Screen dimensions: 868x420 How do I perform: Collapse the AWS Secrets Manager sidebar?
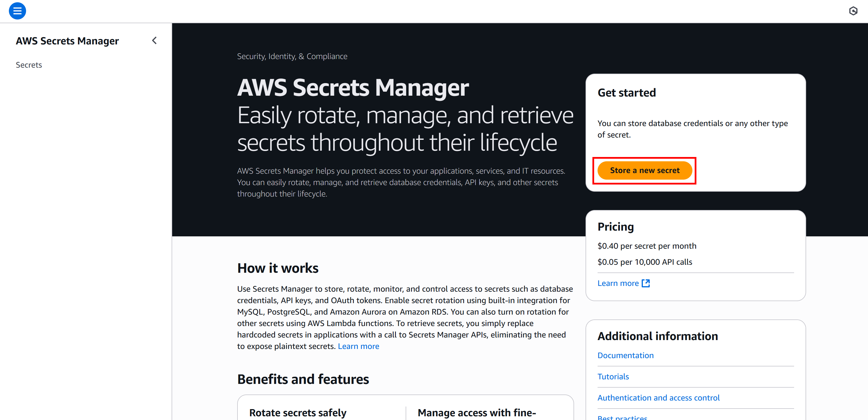[154, 40]
